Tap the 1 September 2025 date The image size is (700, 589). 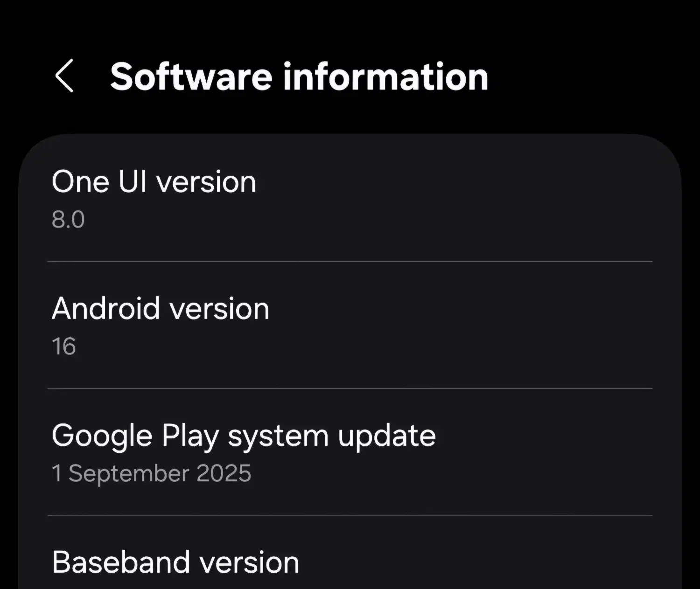tap(152, 473)
